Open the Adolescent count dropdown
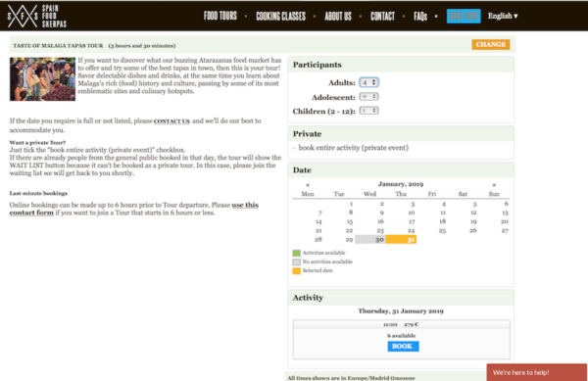This screenshot has width=588, height=381. [369, 97]
